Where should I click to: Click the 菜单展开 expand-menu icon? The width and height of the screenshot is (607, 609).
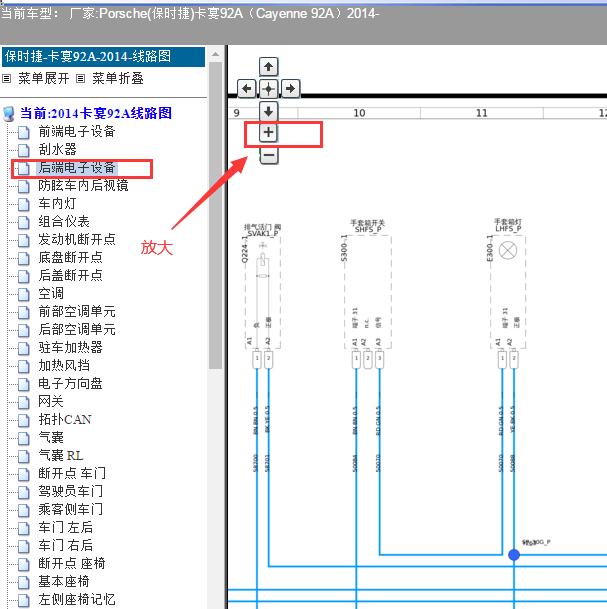(x=6, y=79)
